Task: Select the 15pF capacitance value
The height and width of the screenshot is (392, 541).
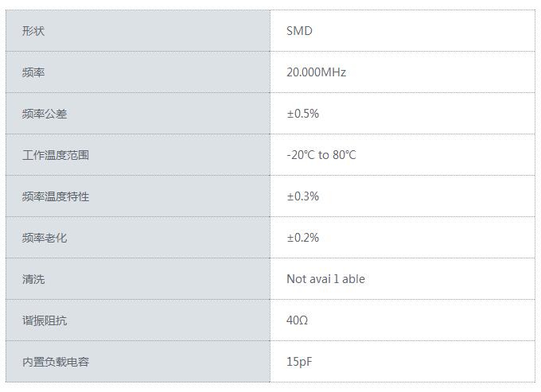Action: point(300,362)
